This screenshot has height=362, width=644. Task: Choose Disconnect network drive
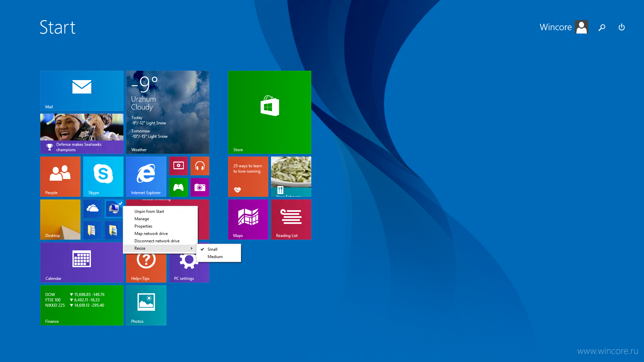click(160, 241)
